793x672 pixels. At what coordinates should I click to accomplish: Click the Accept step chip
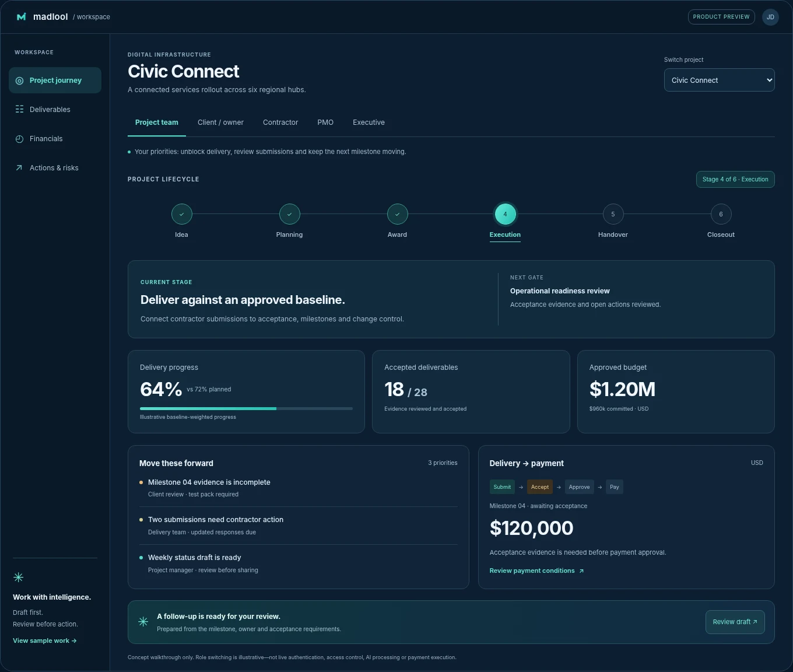(539, 487)
